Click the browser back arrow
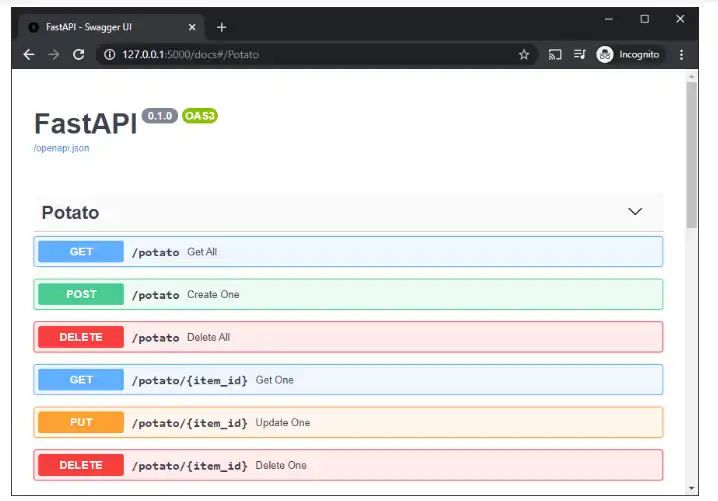Image resolution: width=718 pixels, height=501 pixels. (x=28, y=55)
